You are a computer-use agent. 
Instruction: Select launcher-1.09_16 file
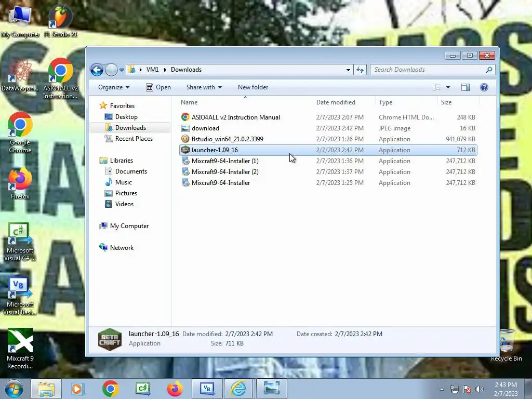(x=328, y=150)
